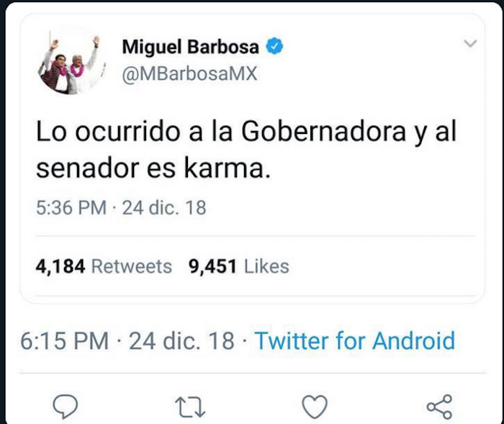This screenshot has width=504, height=424.
Task: Open the @MBarbosaMX handle
Action: [189, 74]
